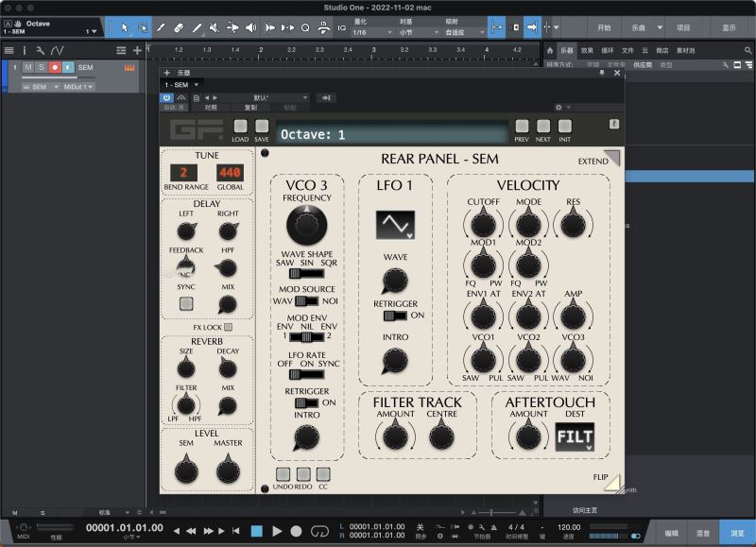Click the SEM track volume slider

click(58, 77)
